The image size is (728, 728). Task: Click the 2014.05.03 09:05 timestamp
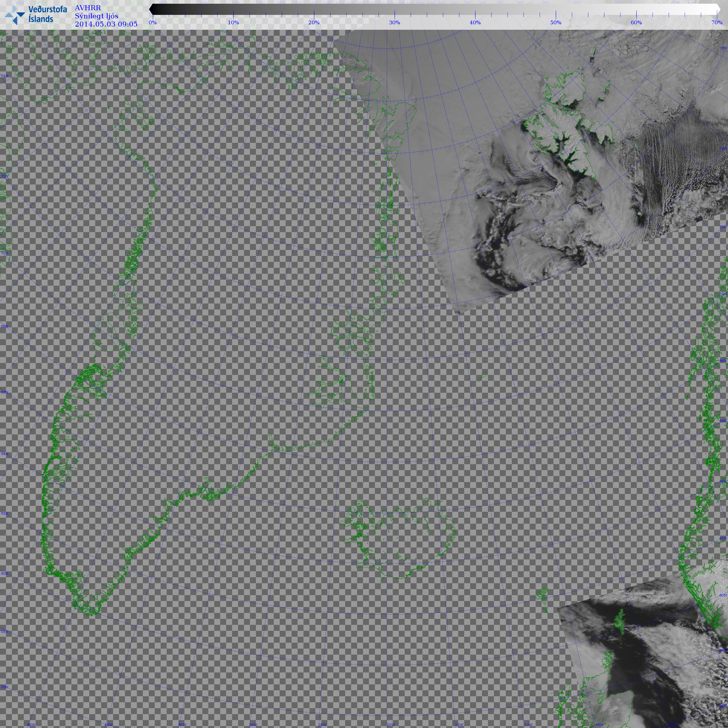(x=106, y=24)
